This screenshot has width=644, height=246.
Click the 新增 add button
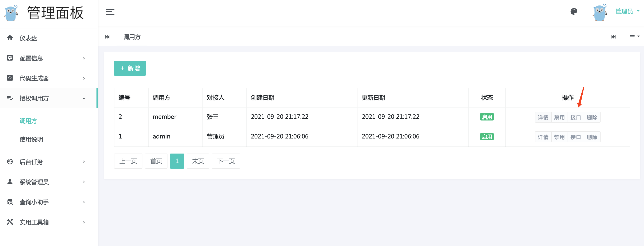point(130,68)
